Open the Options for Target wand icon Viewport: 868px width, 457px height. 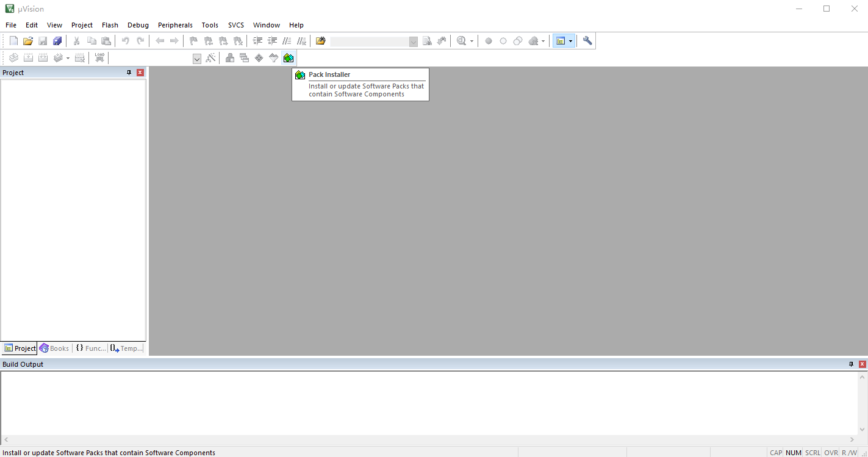pyautogui.click(x=210, y=58)
